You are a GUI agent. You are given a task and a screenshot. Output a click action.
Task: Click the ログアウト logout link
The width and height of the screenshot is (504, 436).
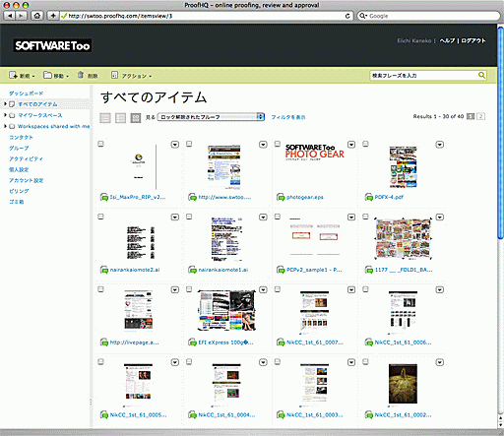click(473, 40)
